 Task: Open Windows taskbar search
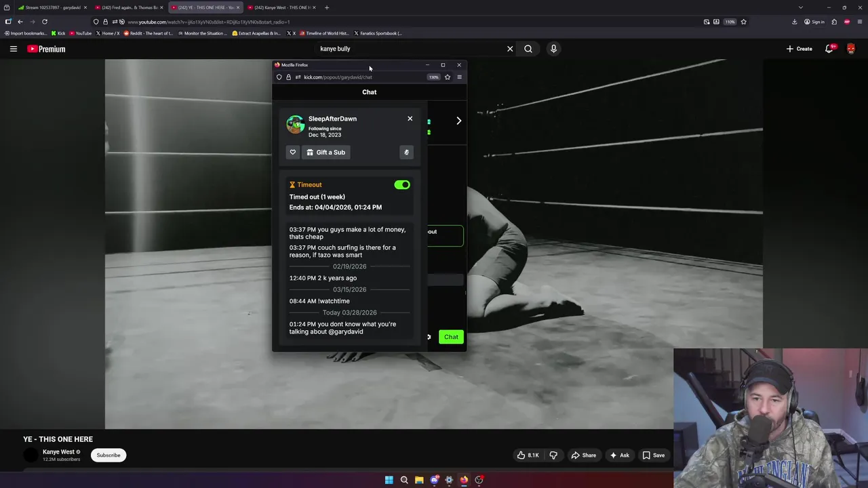[404, 480]
